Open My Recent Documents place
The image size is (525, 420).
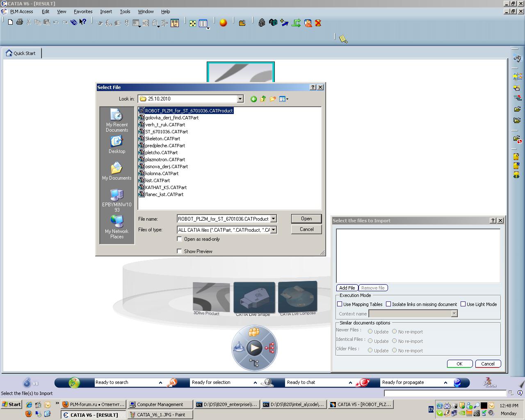pyautogui.click(x=117, y=121)
